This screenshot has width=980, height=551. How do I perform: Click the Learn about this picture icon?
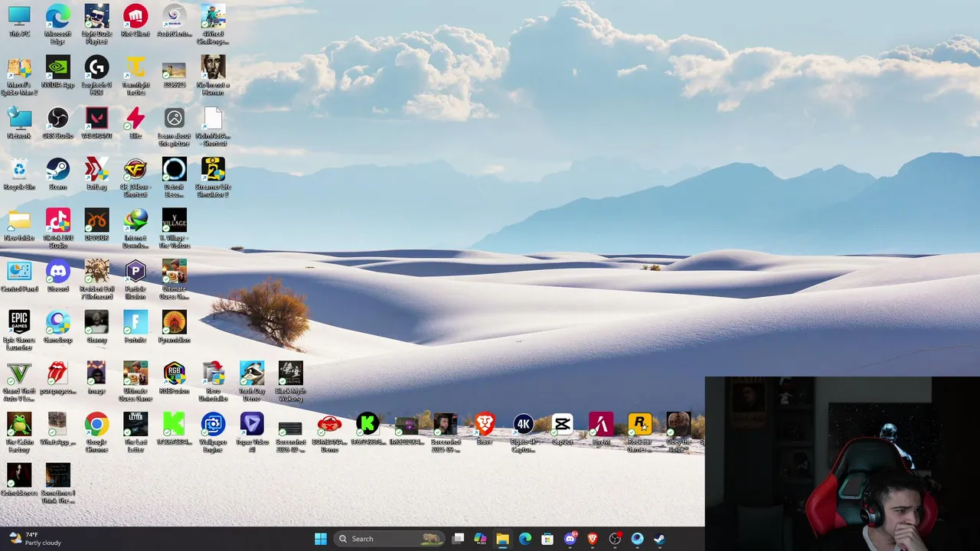pos(174,127)
